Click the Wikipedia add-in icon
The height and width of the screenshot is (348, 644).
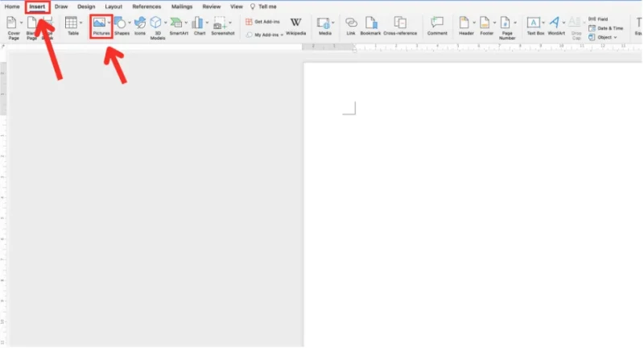296,24
